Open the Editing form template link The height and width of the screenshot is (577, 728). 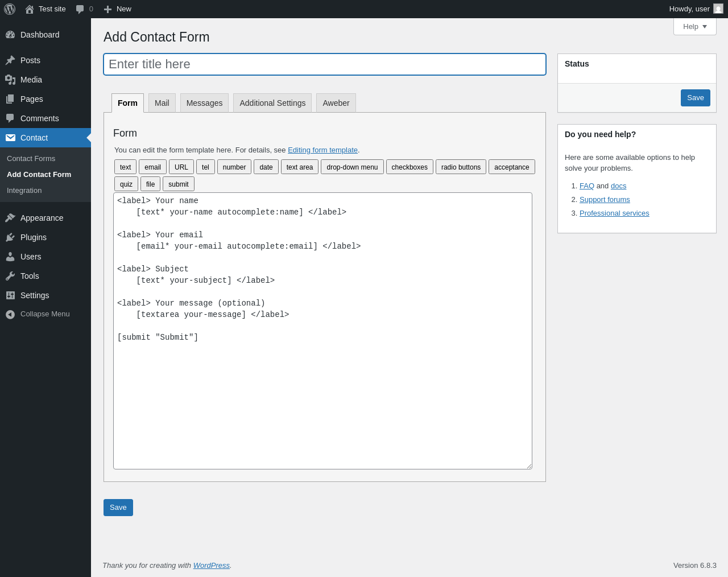tap(322, 150)
